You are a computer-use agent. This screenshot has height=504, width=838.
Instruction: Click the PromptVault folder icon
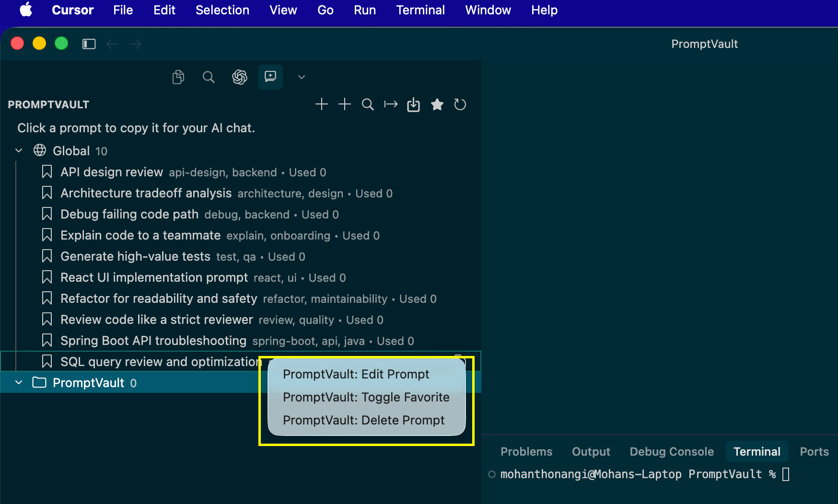click(39, 382)
